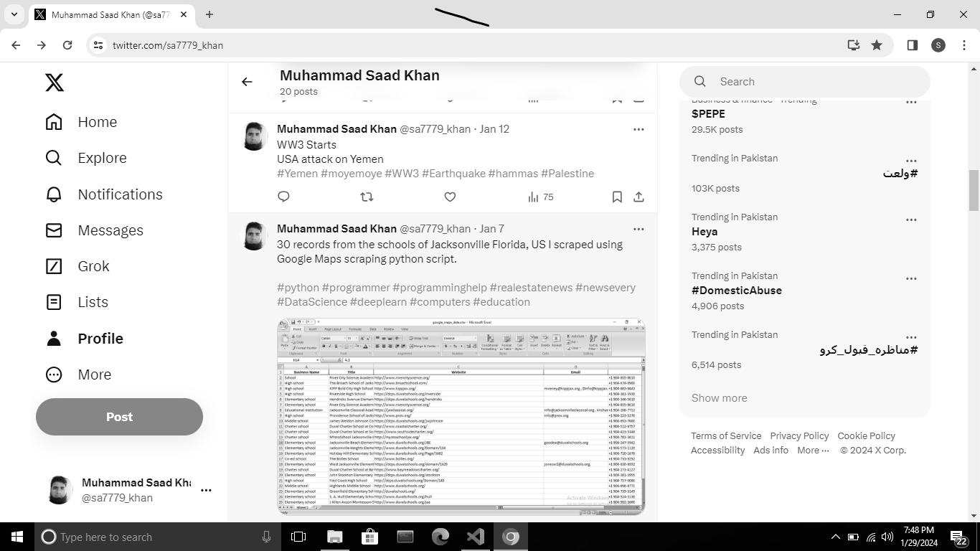Open a new browser tab

point(209,14)
